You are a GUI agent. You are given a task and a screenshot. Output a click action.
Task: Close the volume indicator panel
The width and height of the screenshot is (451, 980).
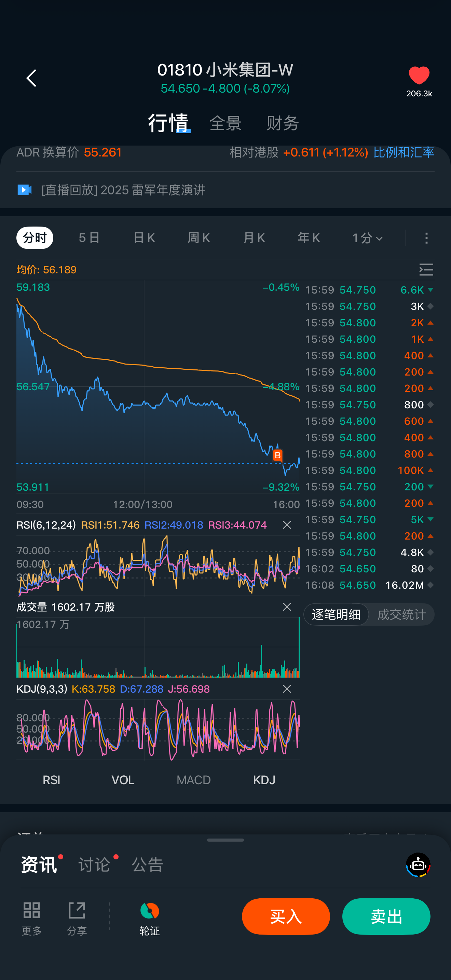pyautogui.click(x=287, y=607)
